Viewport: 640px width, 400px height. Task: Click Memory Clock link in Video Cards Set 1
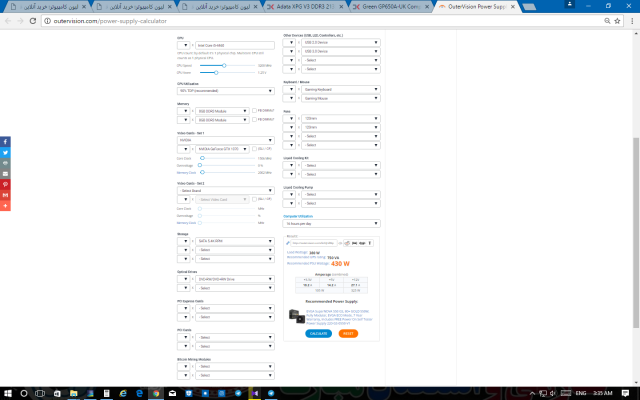186,173
